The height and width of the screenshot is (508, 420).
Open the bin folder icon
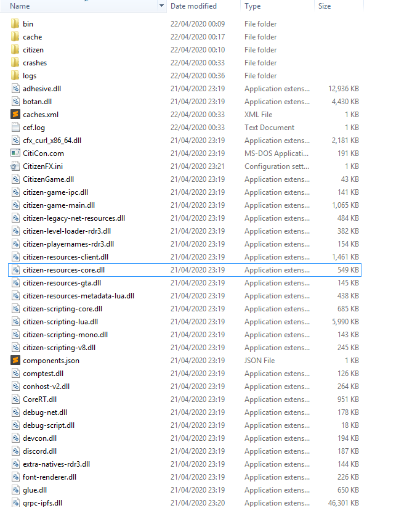coord(15,23)
